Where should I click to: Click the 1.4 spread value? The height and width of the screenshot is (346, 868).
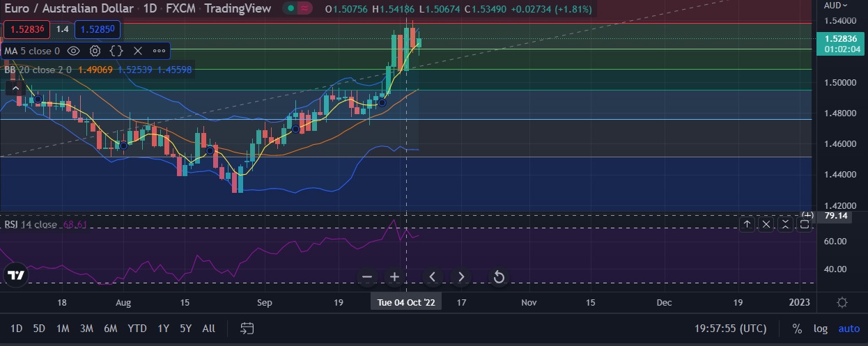63,29
